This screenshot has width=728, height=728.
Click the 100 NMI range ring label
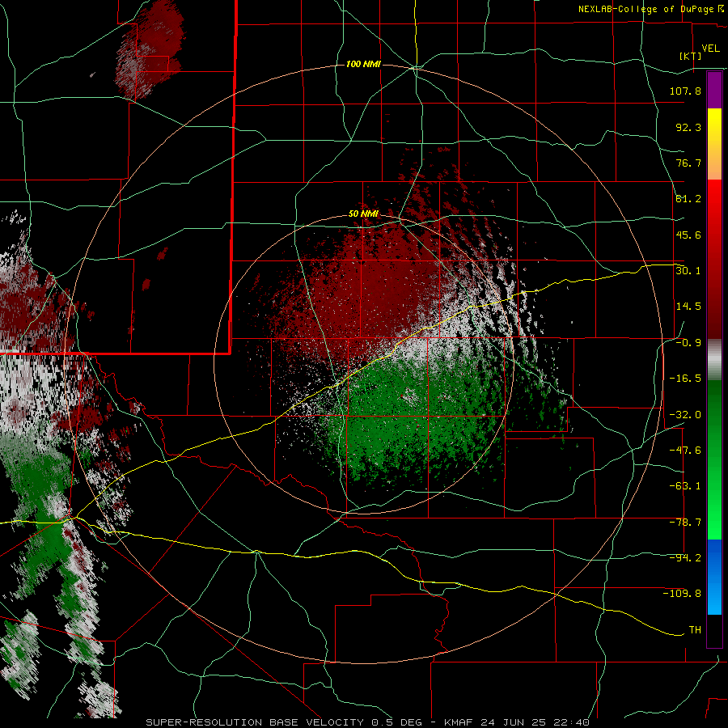363,64
